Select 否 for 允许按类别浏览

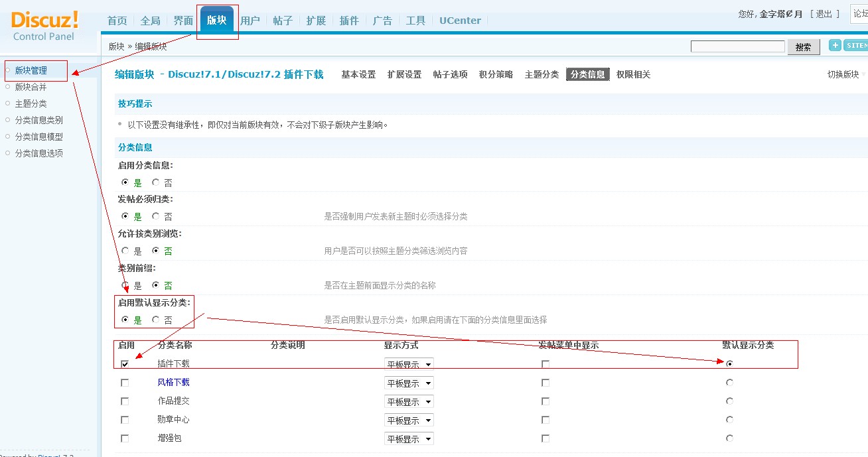pyautogui.click(x=156, y=251)
